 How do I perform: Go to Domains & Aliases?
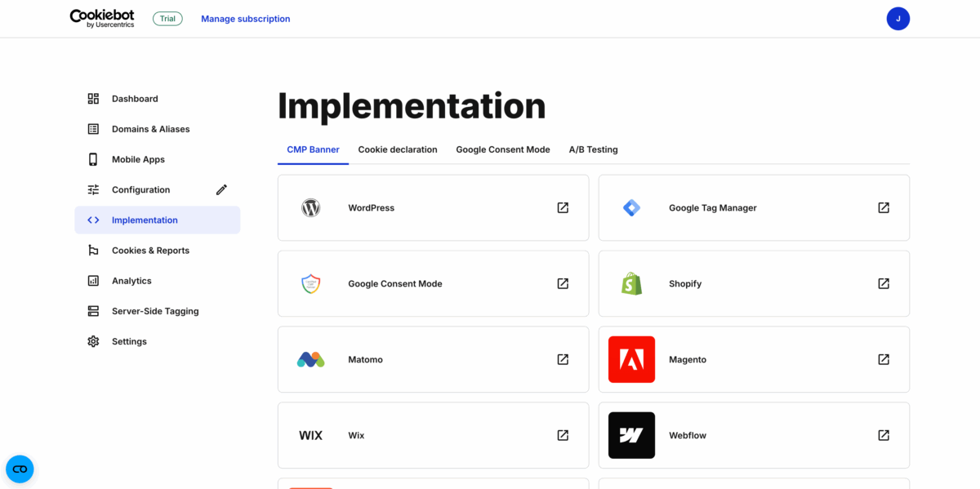click(x=150, y=129)
